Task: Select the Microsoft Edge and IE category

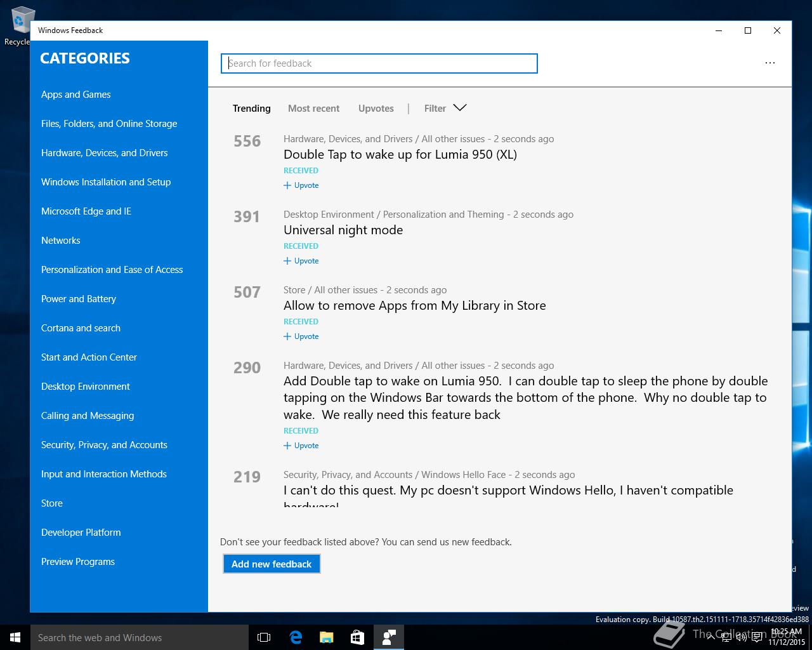Action: [x=86, y=211]
